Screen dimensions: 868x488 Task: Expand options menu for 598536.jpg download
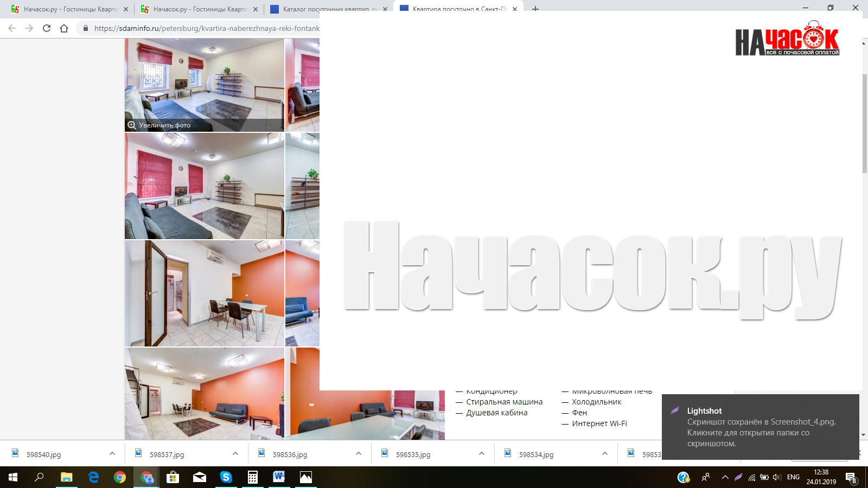click(x=359, y=454)
